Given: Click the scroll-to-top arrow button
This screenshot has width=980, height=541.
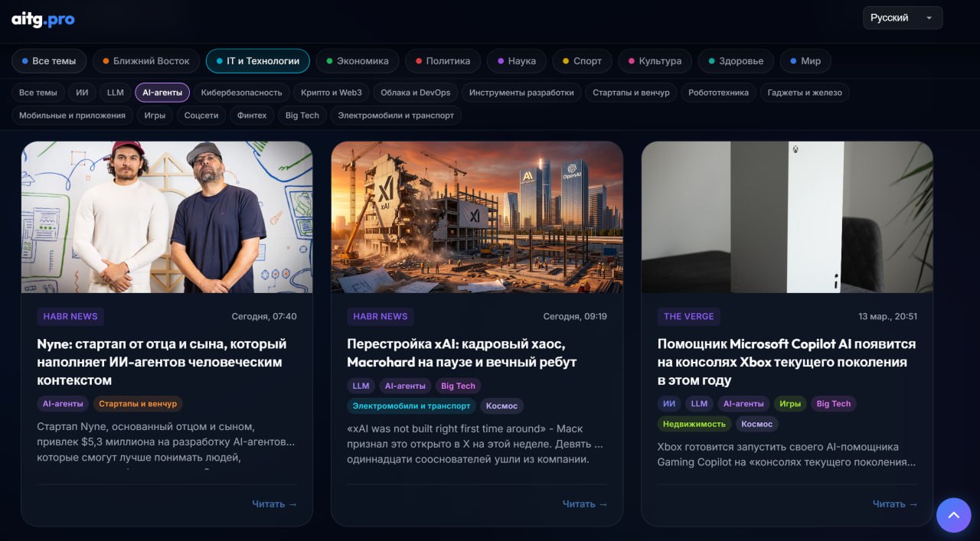Looking at the screenshot, I should tap(953, 515).
